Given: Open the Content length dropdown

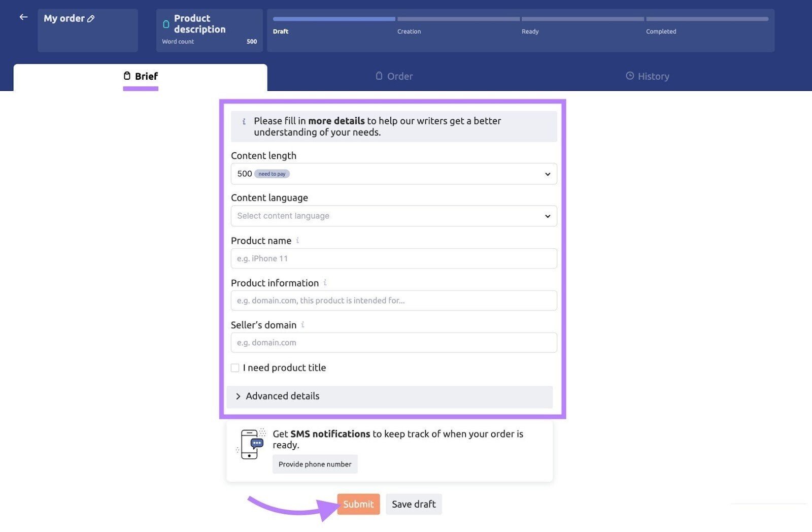Looking at the screenshot, I should click(x=393, y=174).
